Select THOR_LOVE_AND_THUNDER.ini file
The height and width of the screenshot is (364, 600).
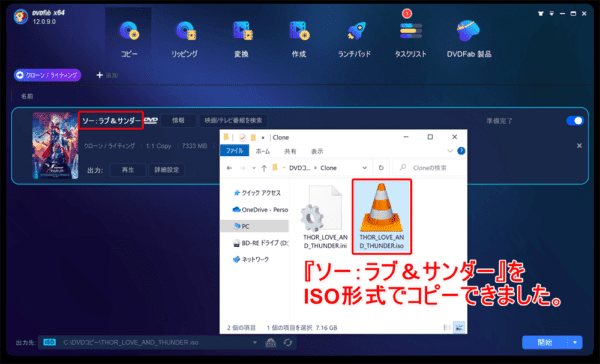pyautogui.click(x=325, y=217)
